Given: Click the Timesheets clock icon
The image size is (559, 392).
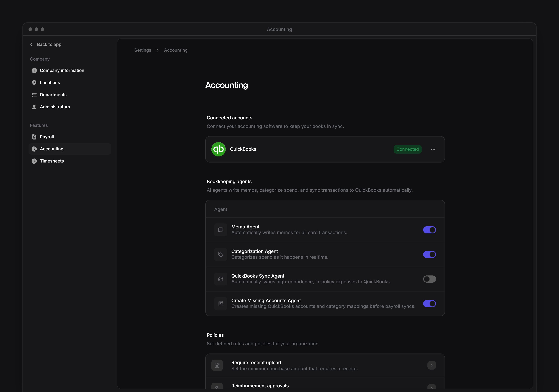Looking at the screenshot, I should [x=34, y=161].
